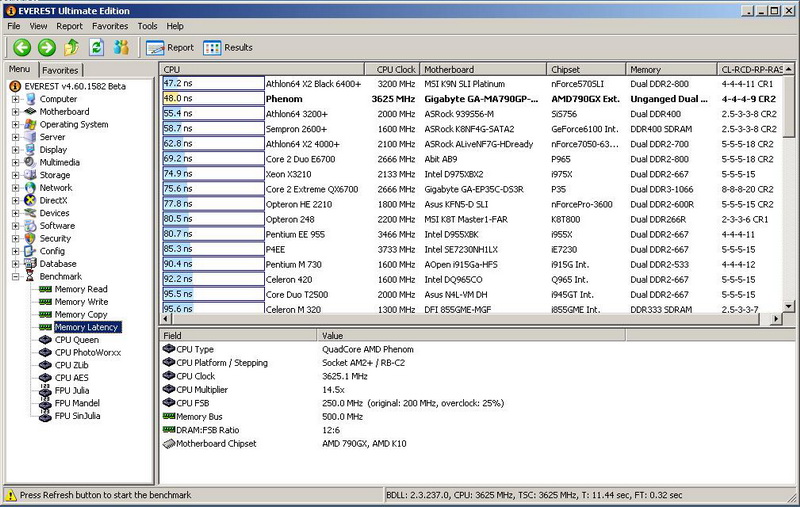Expand the Computer tree node
Viewport: 800px width, 507px height.
(15, 99)
